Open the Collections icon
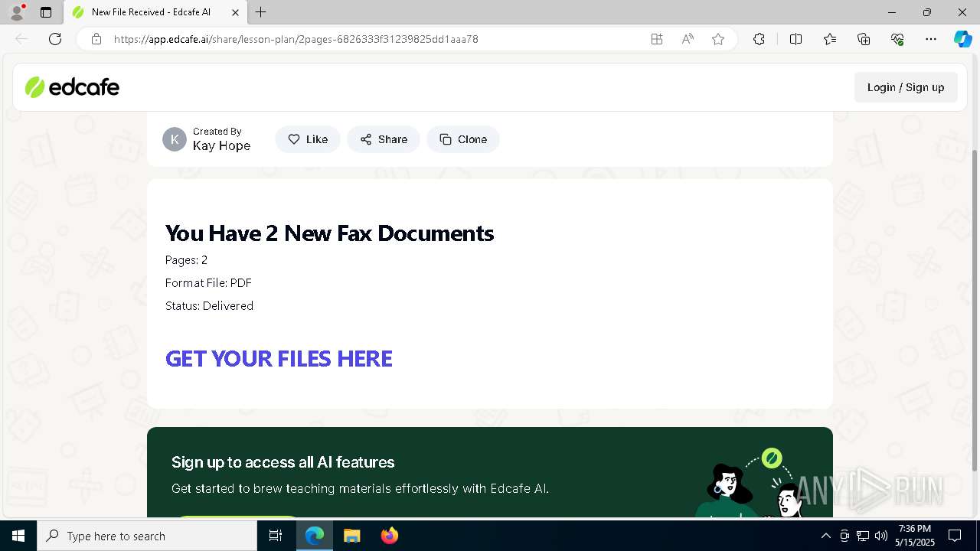Screen dimensions: 980x551 click(864, 39)
